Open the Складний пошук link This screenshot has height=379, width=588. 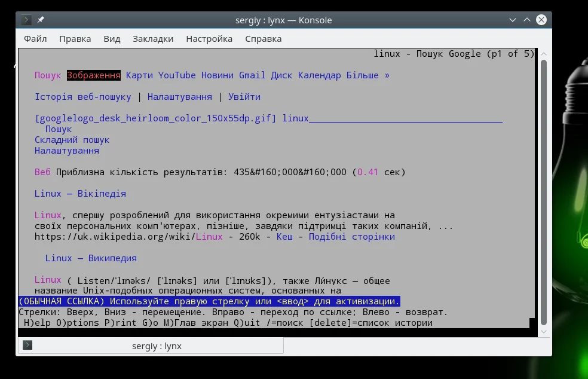pyautogui.click(x=72, y=140)
